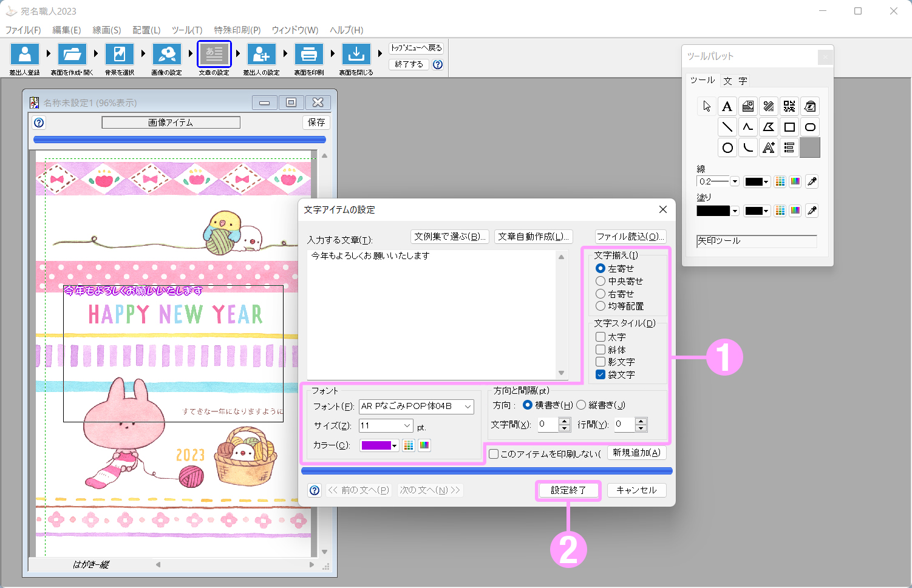This screenshot has height=588, width=912.
Task: Select the QR code tool in palette
Action: (789, 107)
